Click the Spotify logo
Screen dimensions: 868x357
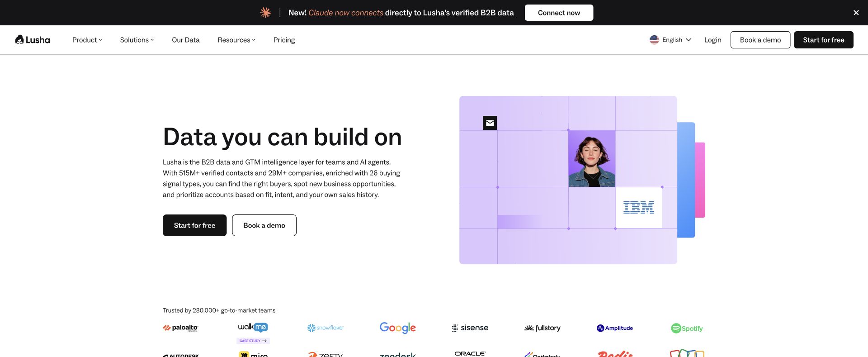point(687,328)
